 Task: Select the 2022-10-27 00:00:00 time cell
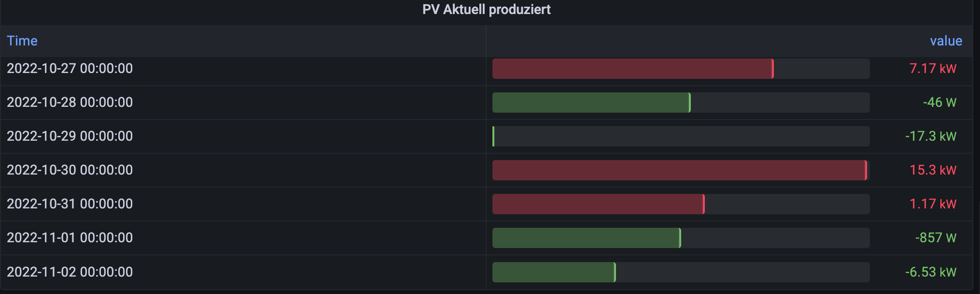coord(70,69)
